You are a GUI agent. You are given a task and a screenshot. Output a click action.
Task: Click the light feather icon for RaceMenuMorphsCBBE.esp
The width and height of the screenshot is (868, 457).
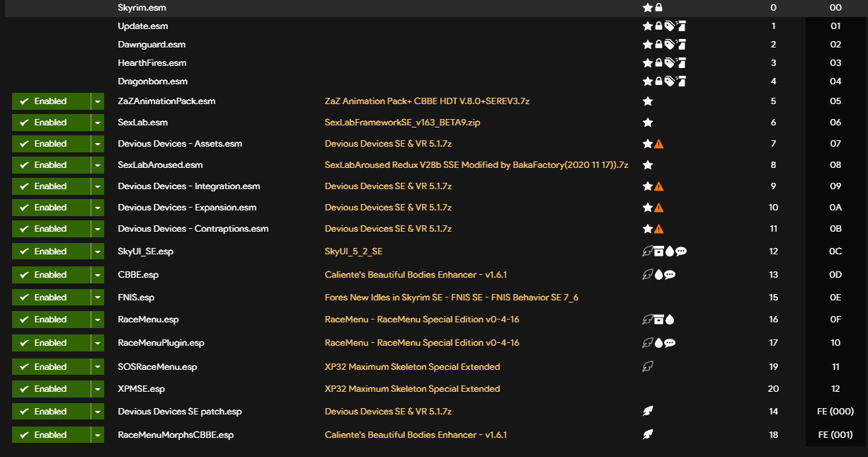point(647,435)
